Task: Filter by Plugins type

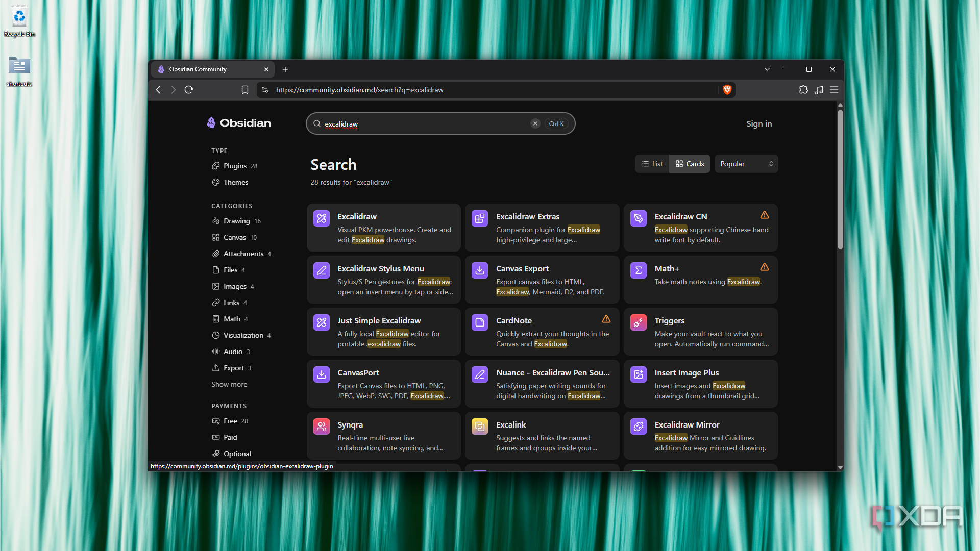Action: click(235, 166)
